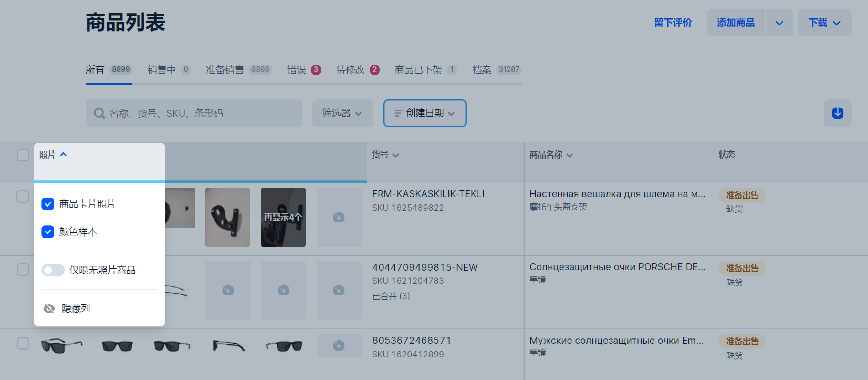Click SKU 1625489822 text
Screen dimensions: 868x380
[408, 208]
